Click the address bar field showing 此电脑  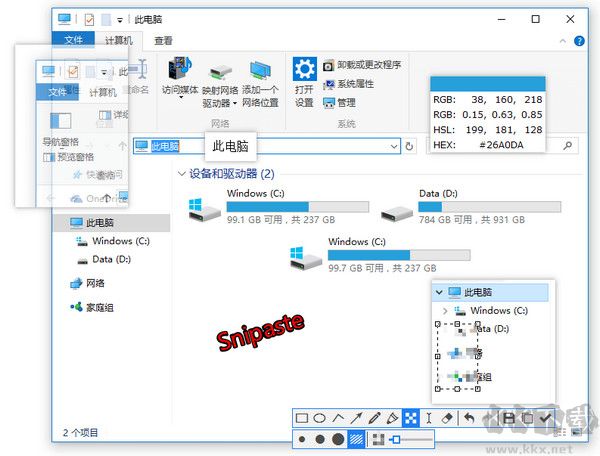[266, 146]
